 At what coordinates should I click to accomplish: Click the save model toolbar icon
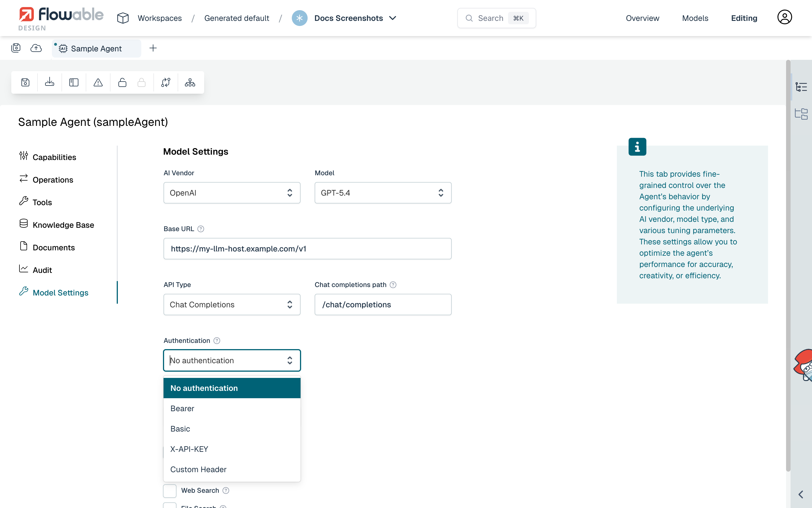pyautogui.click(x=25, y=82)
